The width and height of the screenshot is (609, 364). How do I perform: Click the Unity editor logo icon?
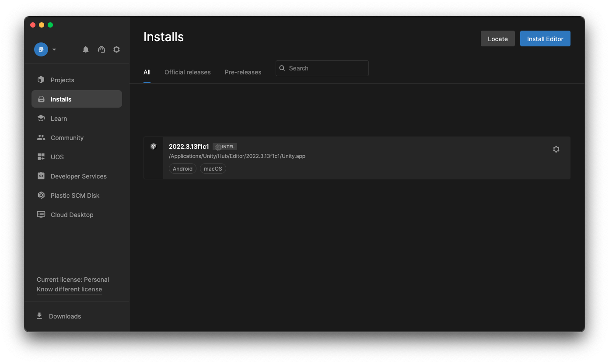[154, 147]
